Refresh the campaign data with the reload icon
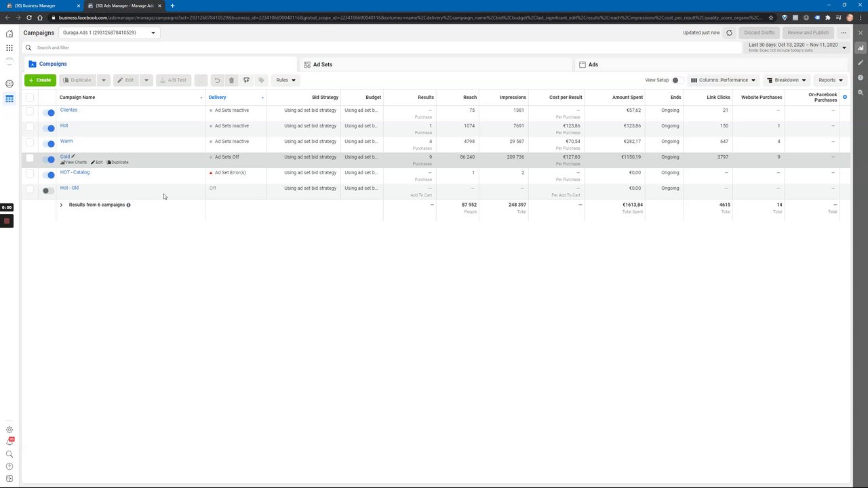Image resolution: width=868 pixels, height=488 pixels. (730, 33)
